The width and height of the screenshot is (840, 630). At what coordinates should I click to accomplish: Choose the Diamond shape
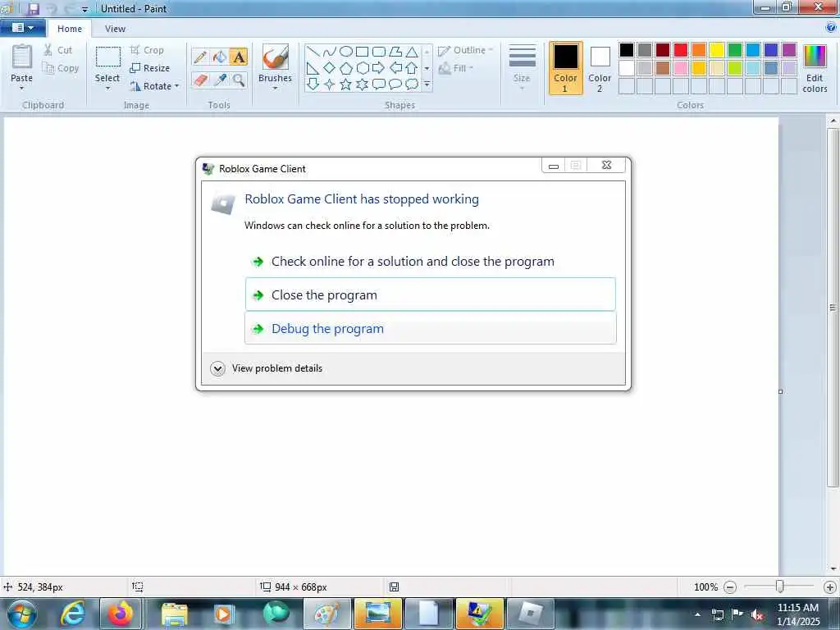click(x=330, y=68)
